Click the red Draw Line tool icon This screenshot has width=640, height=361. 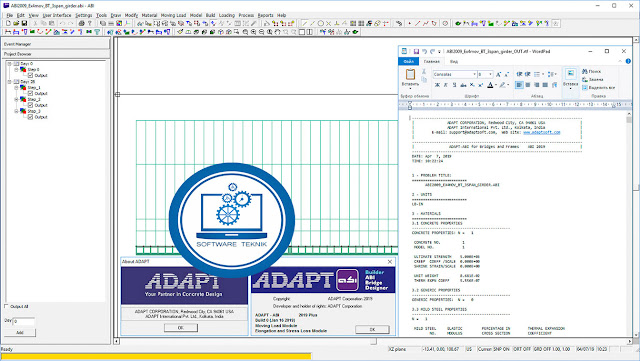[x=417, y=24]
